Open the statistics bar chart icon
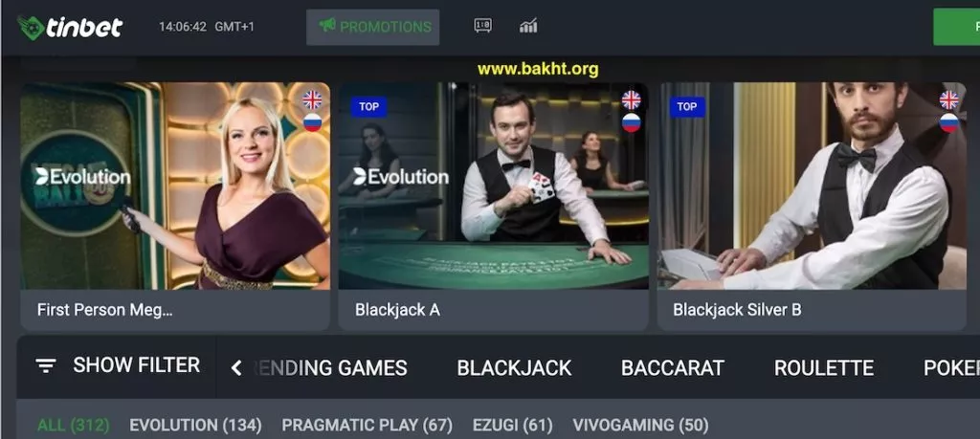 528,26
